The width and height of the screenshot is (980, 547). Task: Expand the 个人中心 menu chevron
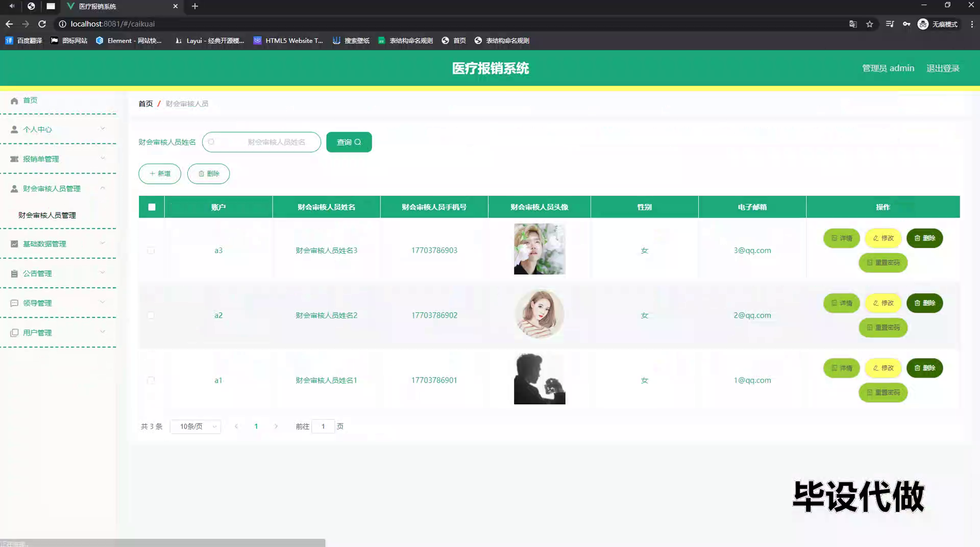click(103, 129)
